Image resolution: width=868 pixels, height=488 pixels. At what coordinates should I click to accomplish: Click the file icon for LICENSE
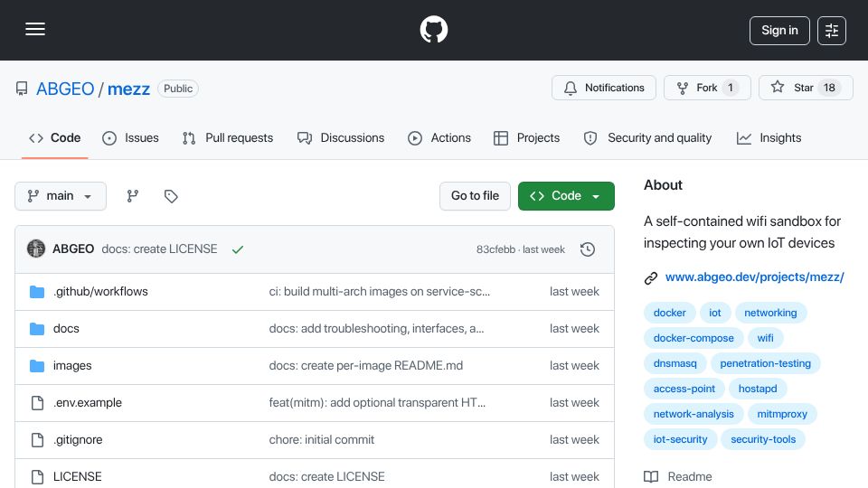(37, 477)
